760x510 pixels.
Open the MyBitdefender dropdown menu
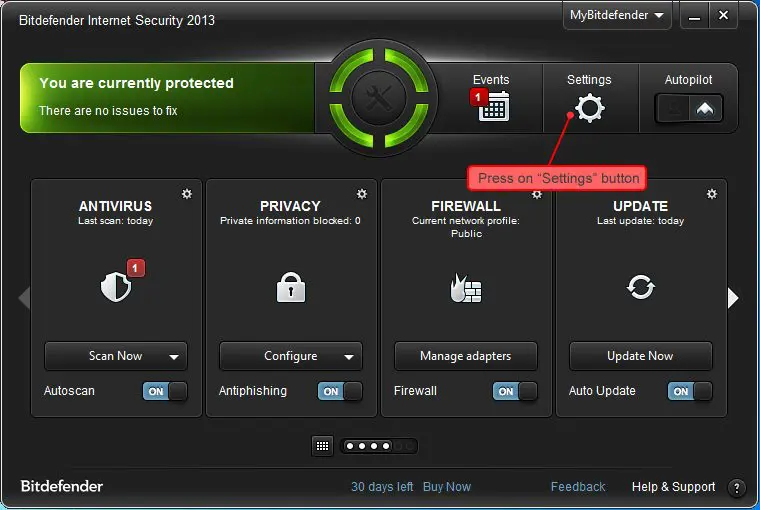(617, 16)
